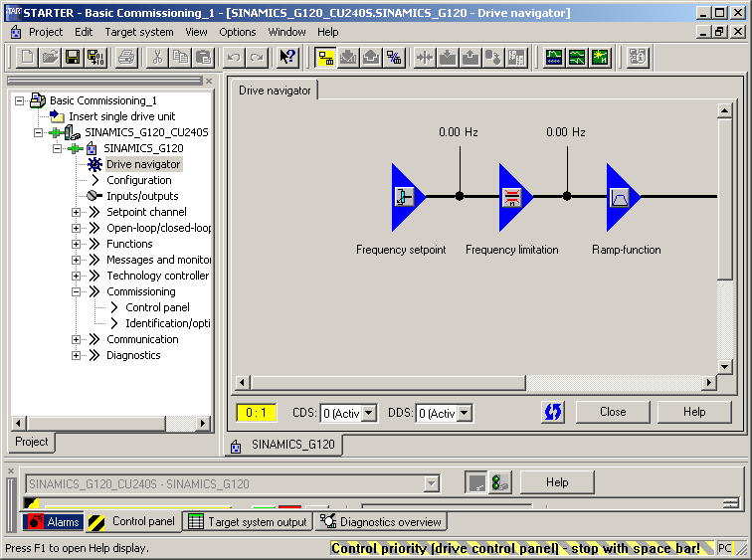Viewport: 752px width, 560px height.
Task: Click the load project to PG upload icon
Action: click(371, 58)
